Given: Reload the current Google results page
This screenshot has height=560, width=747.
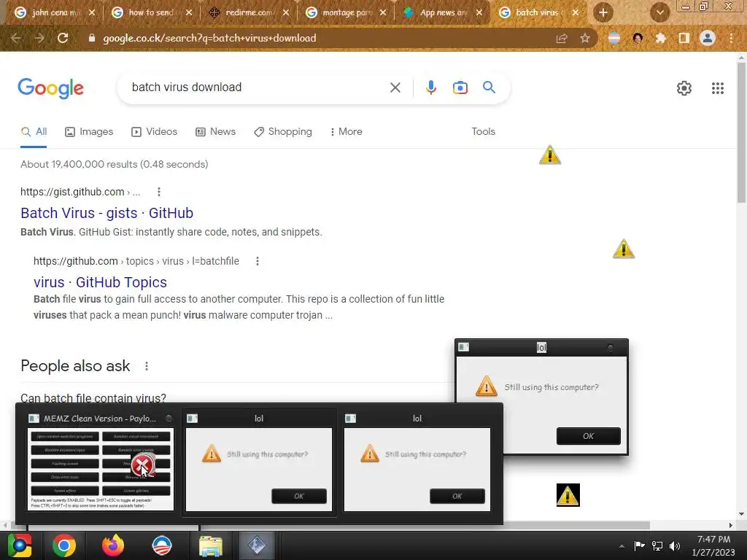Looking at the screenshot, I should (63, 38).
